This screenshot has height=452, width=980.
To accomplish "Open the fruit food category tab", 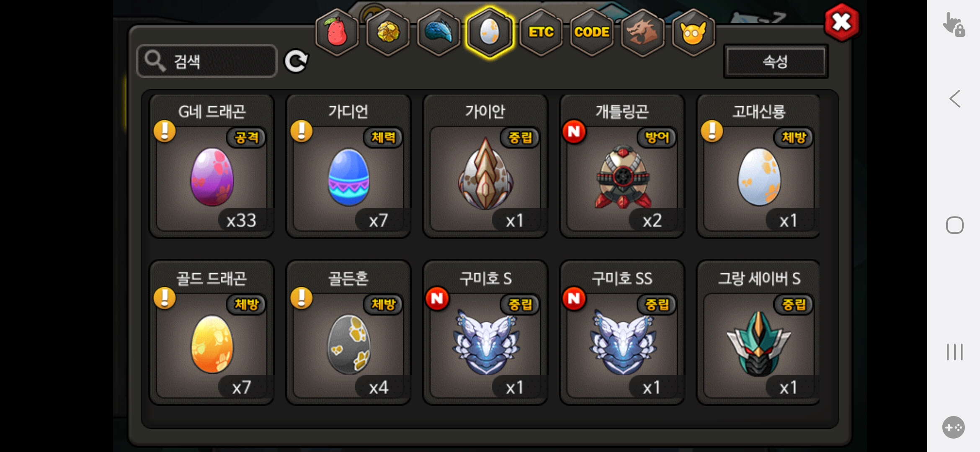I will tap(337, 32).
